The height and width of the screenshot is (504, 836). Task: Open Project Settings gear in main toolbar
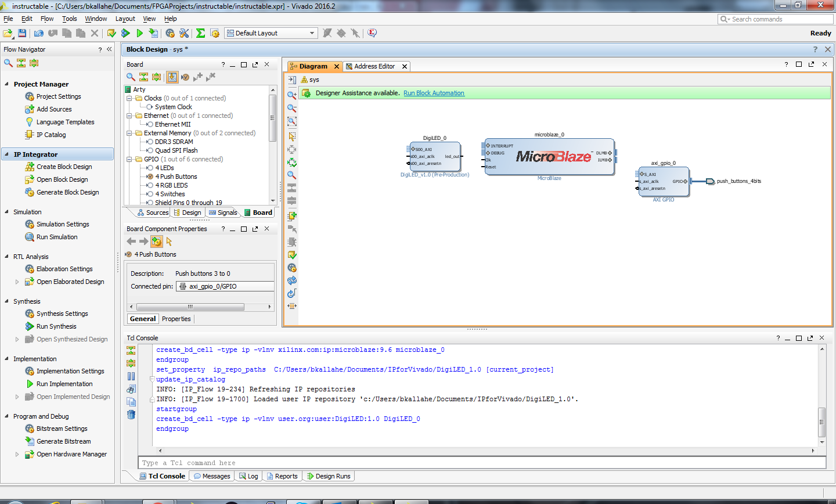[170, 33]
